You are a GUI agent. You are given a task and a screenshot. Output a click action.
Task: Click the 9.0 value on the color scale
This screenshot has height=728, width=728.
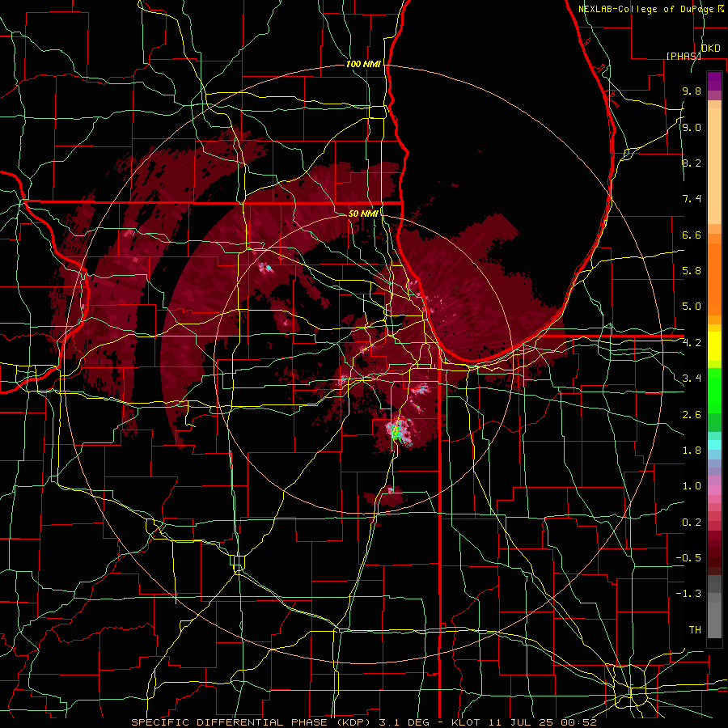(692, 127)
